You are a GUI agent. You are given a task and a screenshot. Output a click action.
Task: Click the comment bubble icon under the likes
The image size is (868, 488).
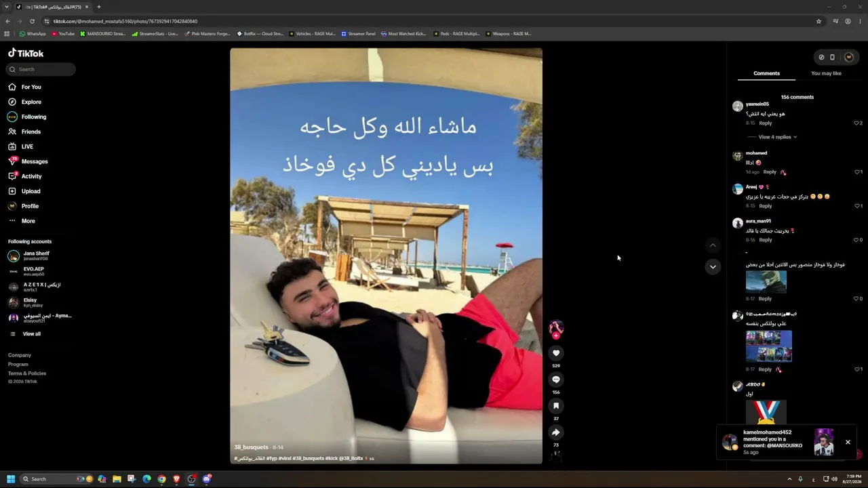[556, 380]
